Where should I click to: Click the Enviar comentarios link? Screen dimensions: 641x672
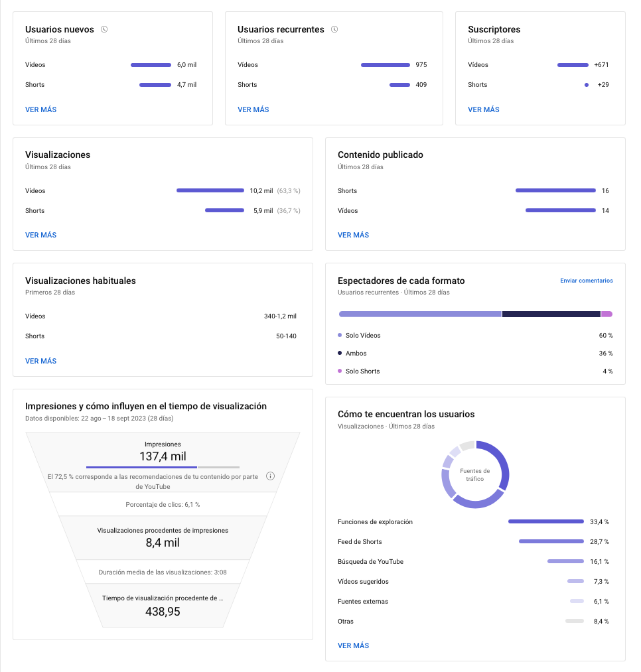(x=587, y=281)
